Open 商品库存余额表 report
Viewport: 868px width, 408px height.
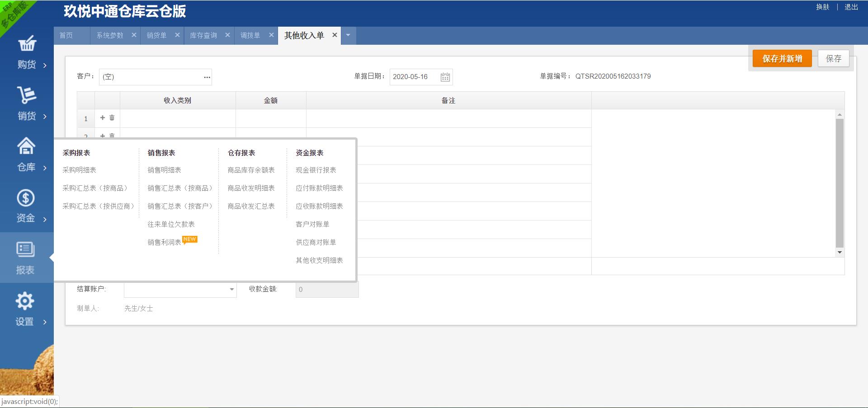[251, 170]
